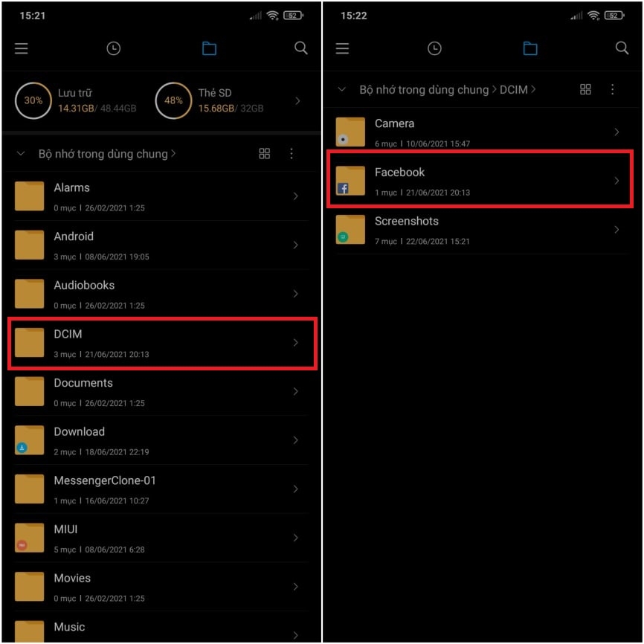Open the DCIM folder
The height and width of the screenshot is (644, 644).
[162, 344]
